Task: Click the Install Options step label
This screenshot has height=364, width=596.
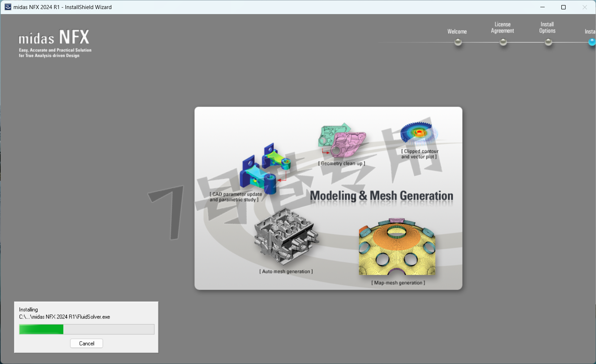Action: pos(547,27)
